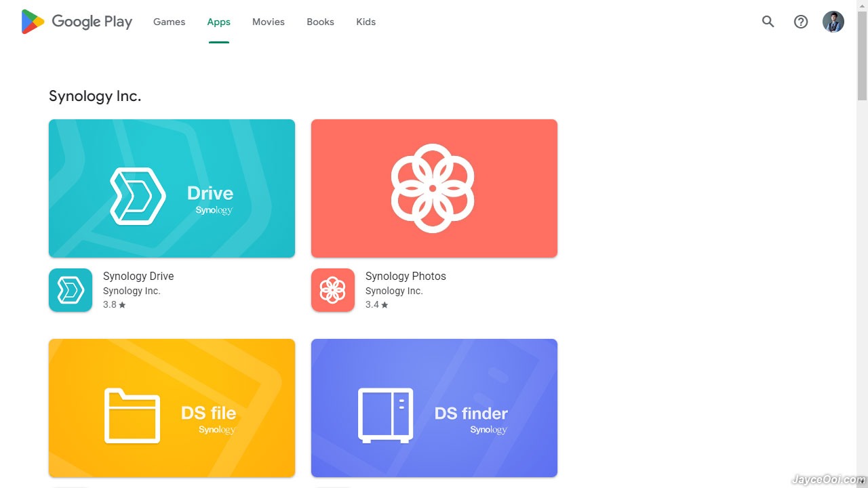
Task: Open the Books tab
Action: click(320, 22)
